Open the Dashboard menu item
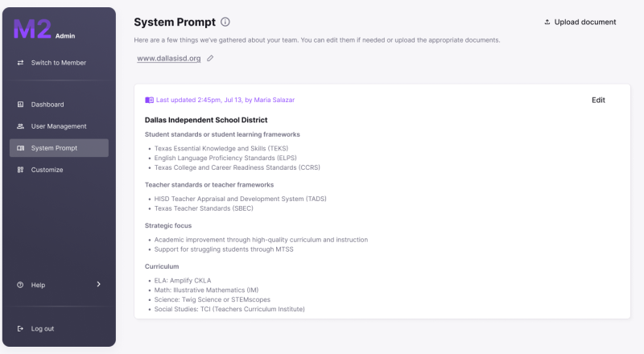Screen dimensions: 644x354 [47, 105]
